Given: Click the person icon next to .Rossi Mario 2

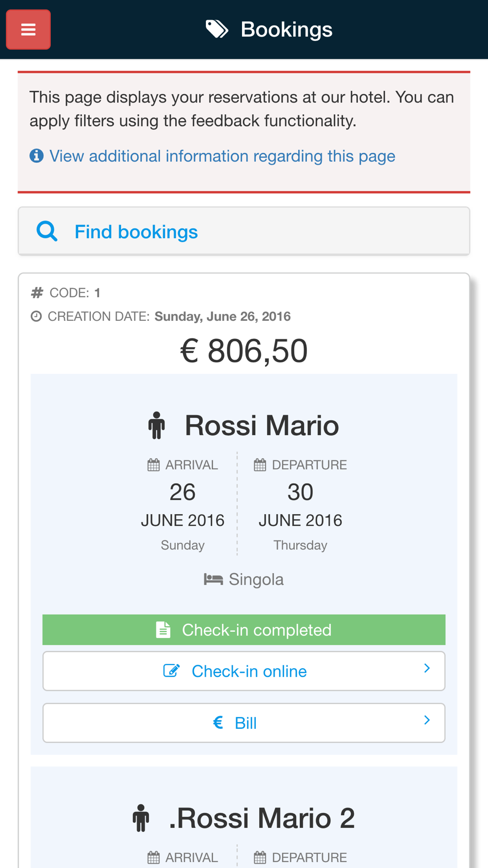Looking at the screenshot, I should 141,818.
